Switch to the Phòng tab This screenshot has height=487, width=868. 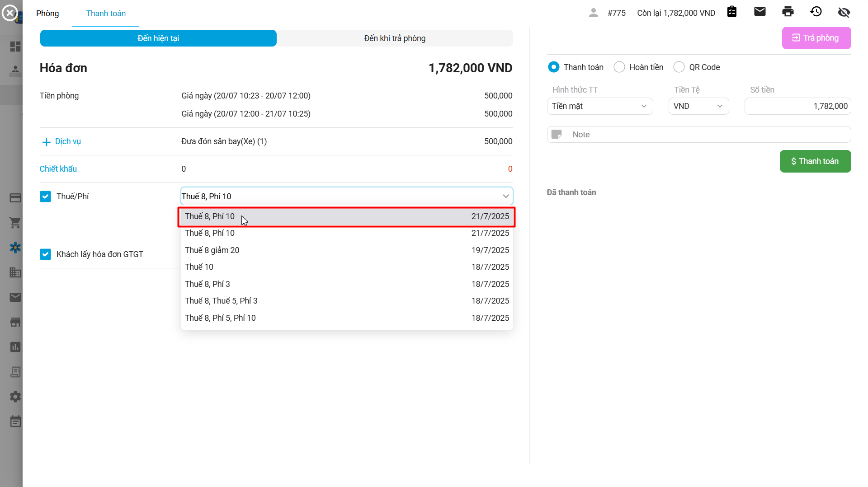pyautogui.click(x=47, y=14)
